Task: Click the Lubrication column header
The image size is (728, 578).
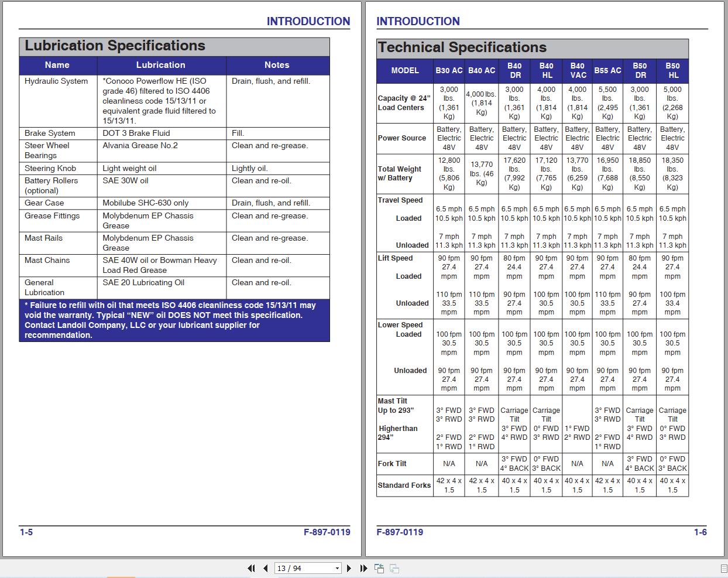Action: pyautogui.click(x=161, y=65)
